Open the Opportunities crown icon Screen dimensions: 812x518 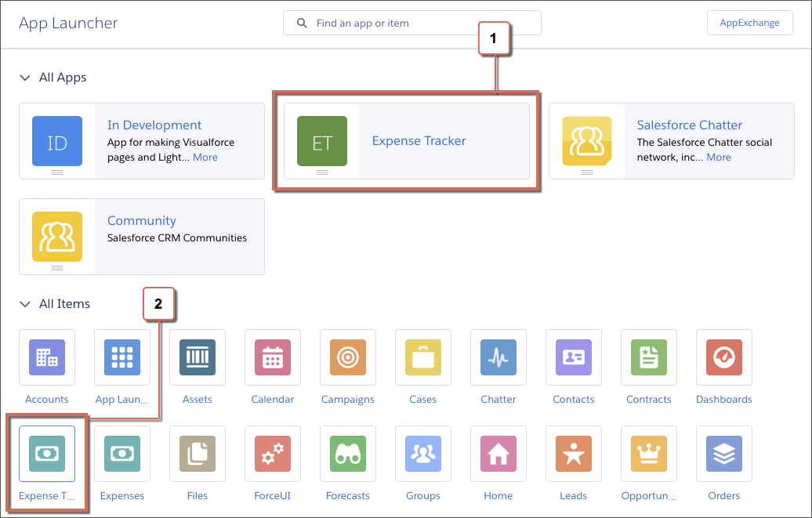(649, 454)
